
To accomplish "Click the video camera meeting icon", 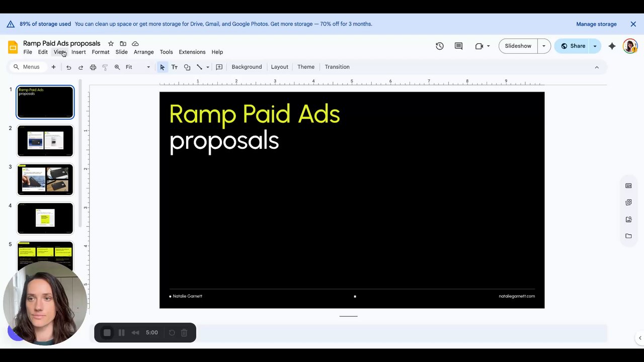I will coord(479,46).
